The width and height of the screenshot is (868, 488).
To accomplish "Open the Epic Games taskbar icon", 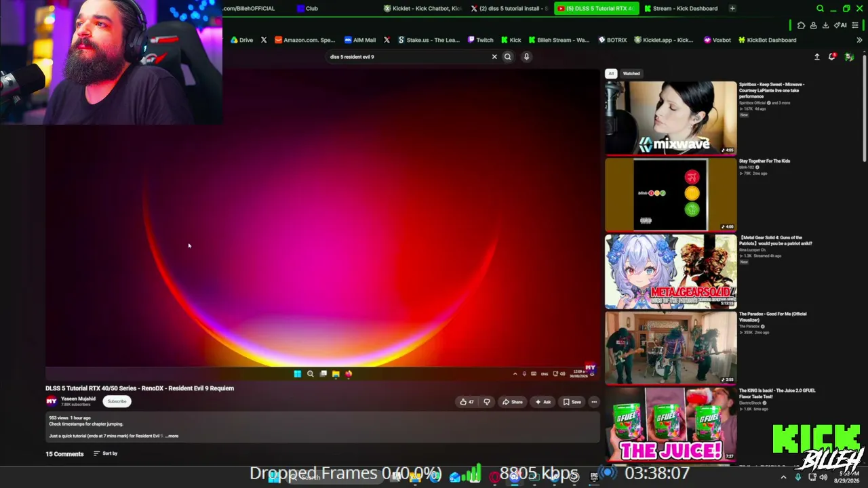I will point(594,476).
